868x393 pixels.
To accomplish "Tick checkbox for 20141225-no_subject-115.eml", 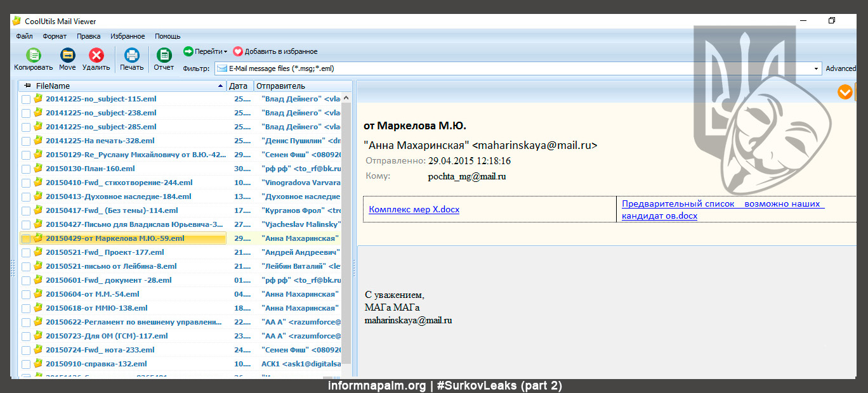I will tap(26, 100).
